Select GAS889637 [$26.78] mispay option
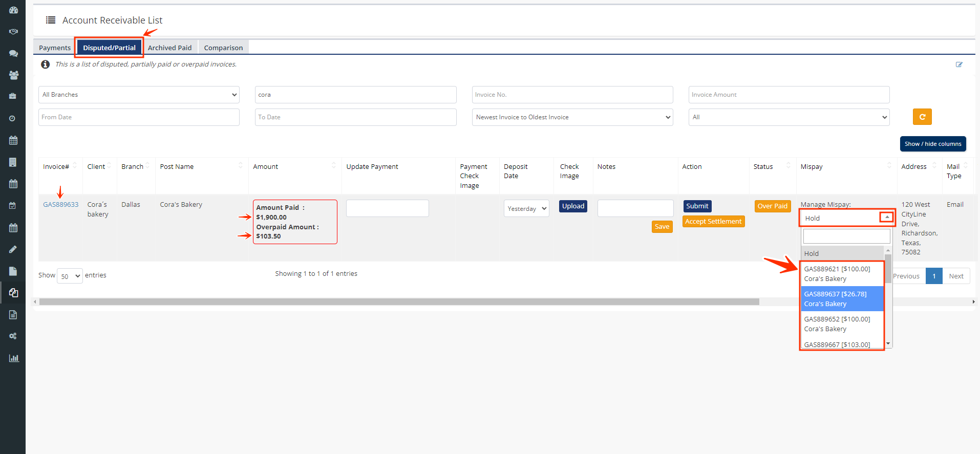The image size is (980, 454). [842, 299]
